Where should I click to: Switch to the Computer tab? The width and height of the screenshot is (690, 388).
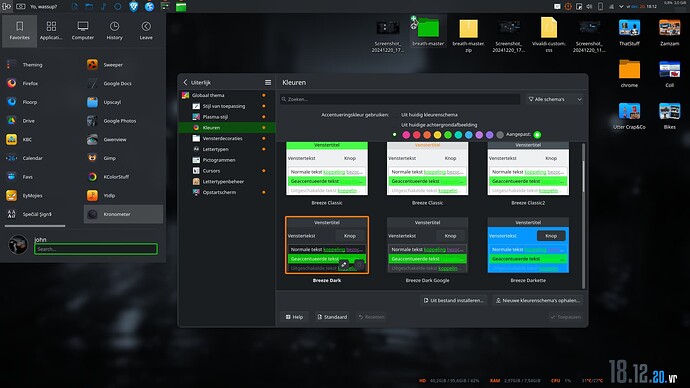click(83, 30)
